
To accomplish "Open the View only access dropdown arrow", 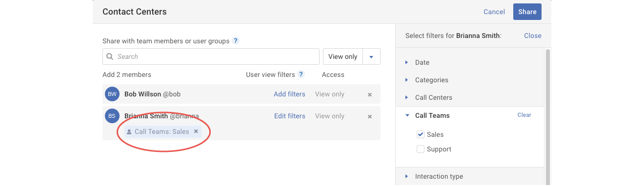I will coord(371,56).
